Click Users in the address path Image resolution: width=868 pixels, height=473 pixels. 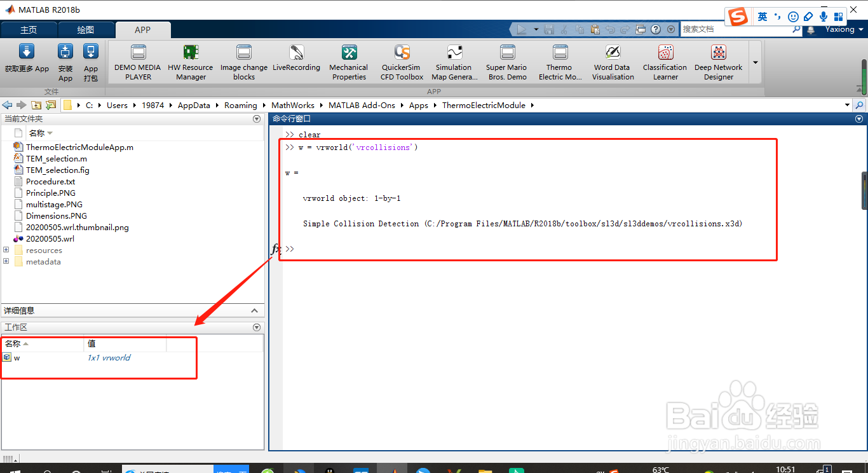pos(117,106)
